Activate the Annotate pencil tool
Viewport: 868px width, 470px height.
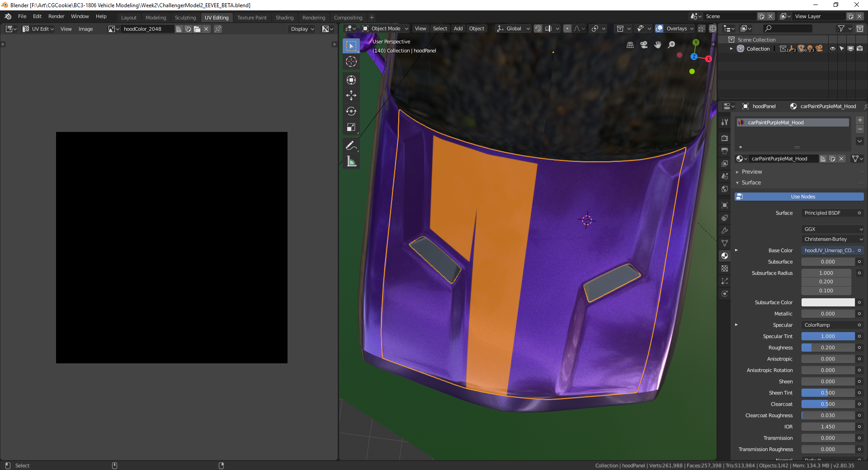pos(351,146)
